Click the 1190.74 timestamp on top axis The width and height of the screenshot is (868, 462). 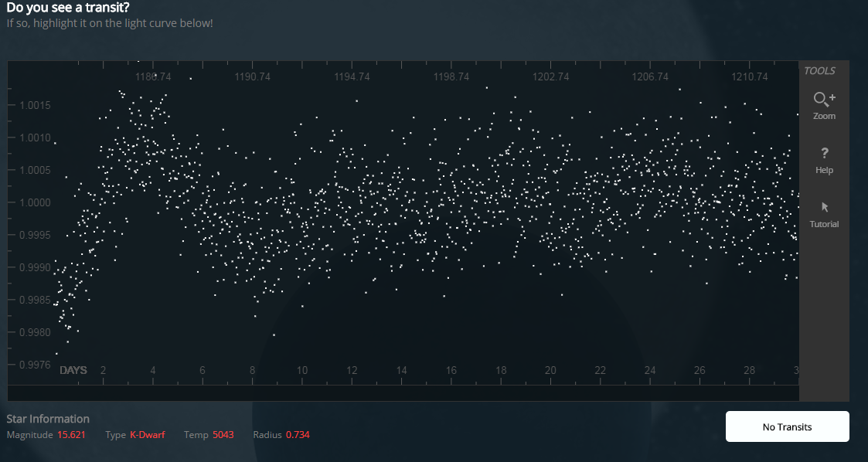coord(252,77)
